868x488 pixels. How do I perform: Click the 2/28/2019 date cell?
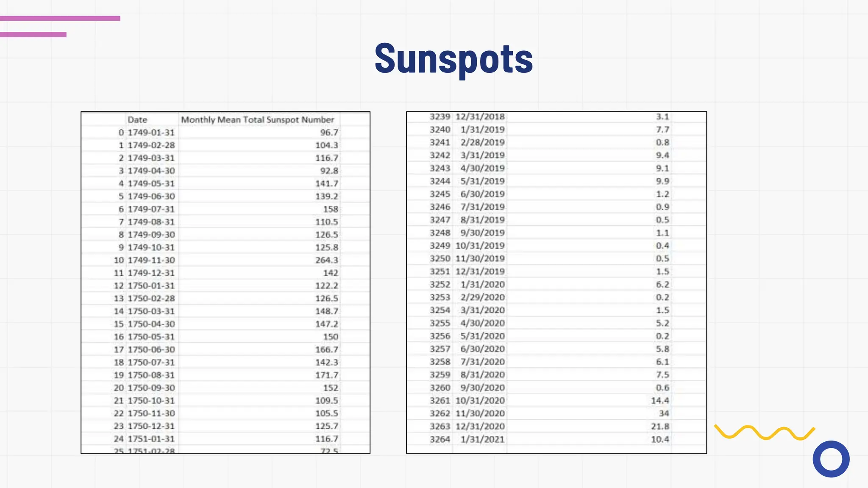(483, 142)
